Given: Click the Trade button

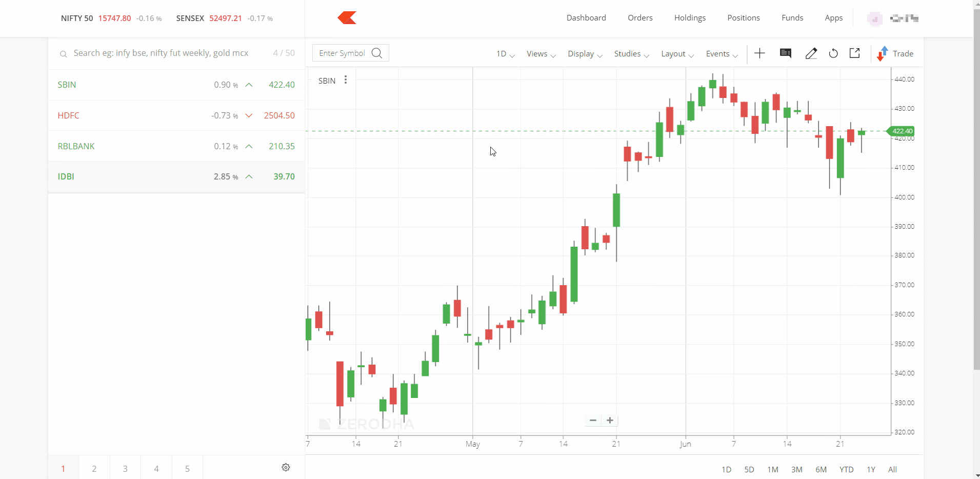Looking at the screenshot, I should pos(896,54).
